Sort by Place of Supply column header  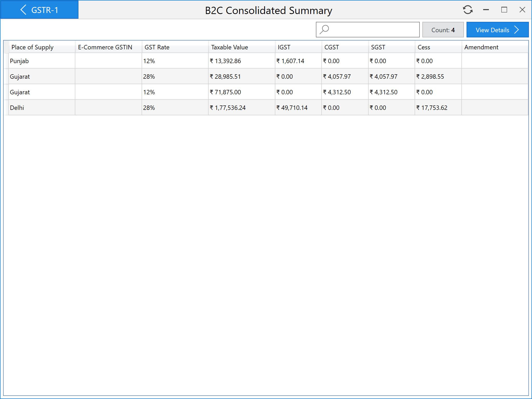[32, 47]
